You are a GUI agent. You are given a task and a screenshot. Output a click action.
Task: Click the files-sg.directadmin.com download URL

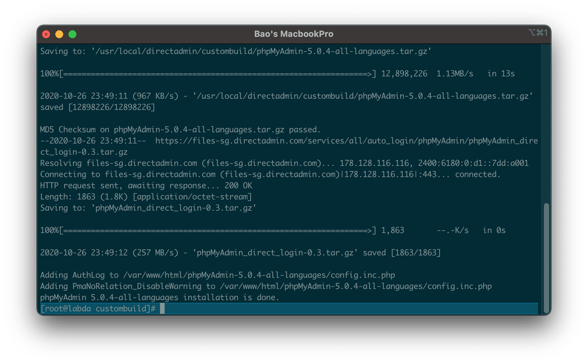coord(346,141)
